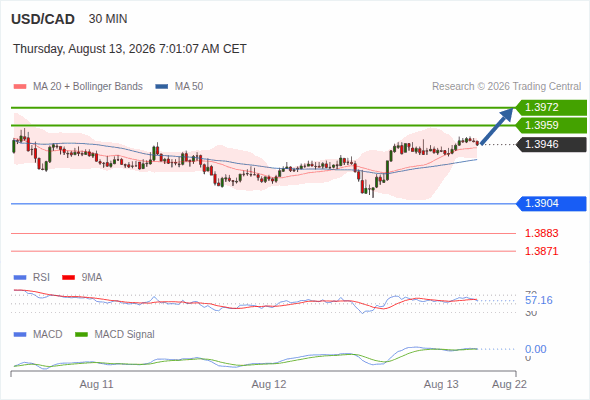This screenshot has height=400, width=590.
Task: Click the Aug 12 date axis marker
Action: pyautogui.click(x=269, y=385)
